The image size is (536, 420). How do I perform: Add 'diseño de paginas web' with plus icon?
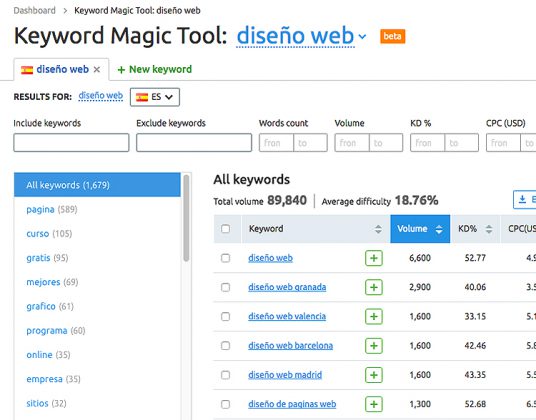(374, 404)
